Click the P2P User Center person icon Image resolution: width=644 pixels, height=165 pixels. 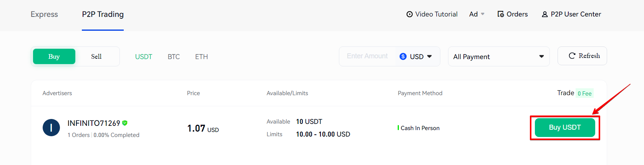[x=544, y=14]
